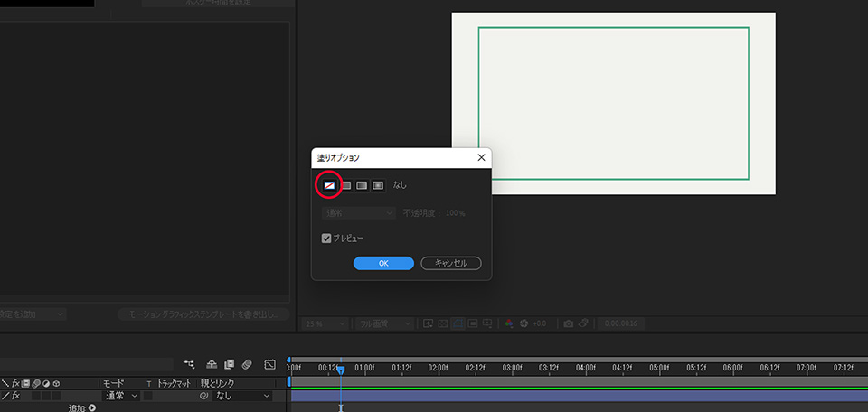Image resolution: width=868 pixels, height=412 pixels.
Task: Click the T preserve transparency column header
Action: 148,383
